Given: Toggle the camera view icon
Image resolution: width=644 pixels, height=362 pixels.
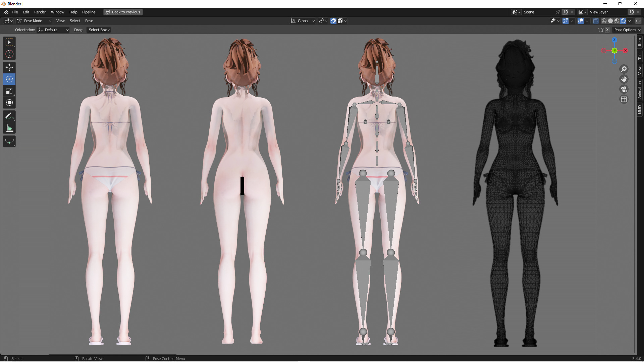Looking at the screenshot, I should pyautogui.click(x=624, y=89).
